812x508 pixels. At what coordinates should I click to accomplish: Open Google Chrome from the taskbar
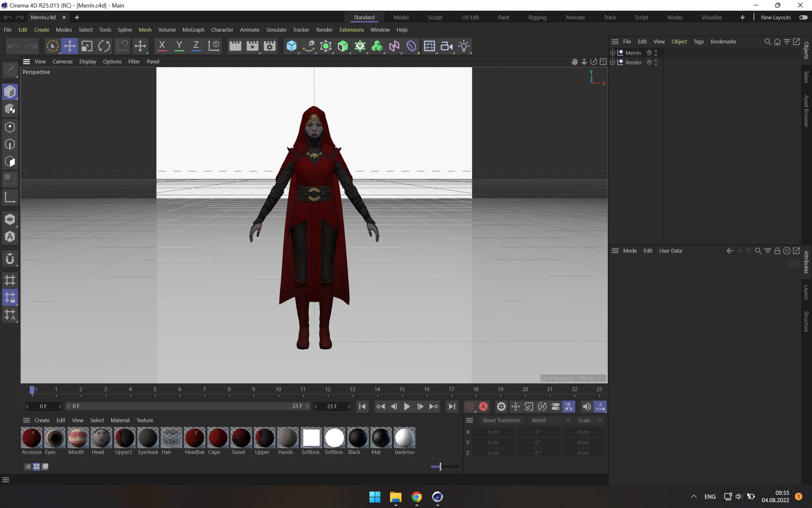point(416,497)
